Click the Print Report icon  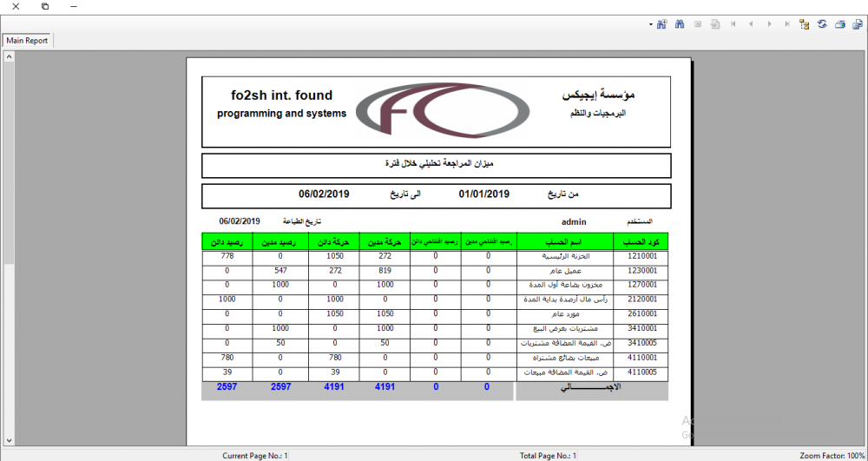[x=839, y=24]
